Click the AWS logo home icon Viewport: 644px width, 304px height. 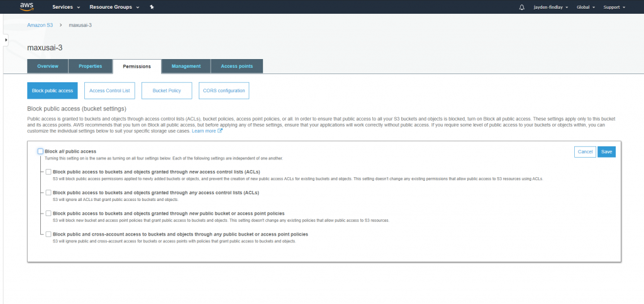click(26, 6)
